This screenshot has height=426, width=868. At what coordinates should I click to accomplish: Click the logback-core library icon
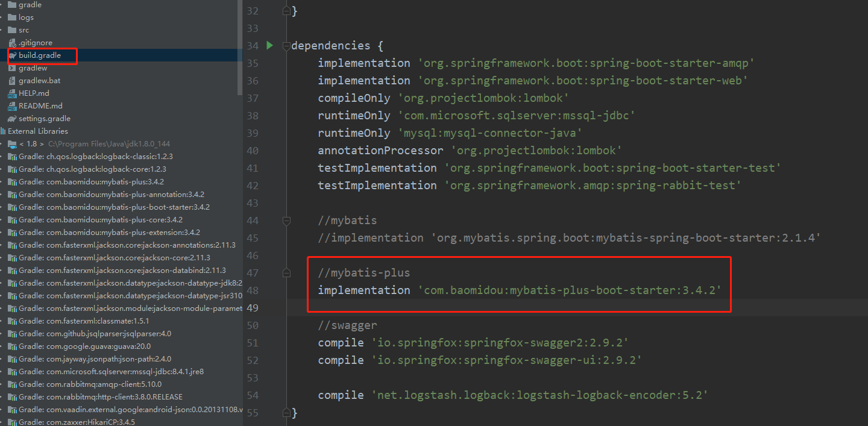click(x=12, y=169)
